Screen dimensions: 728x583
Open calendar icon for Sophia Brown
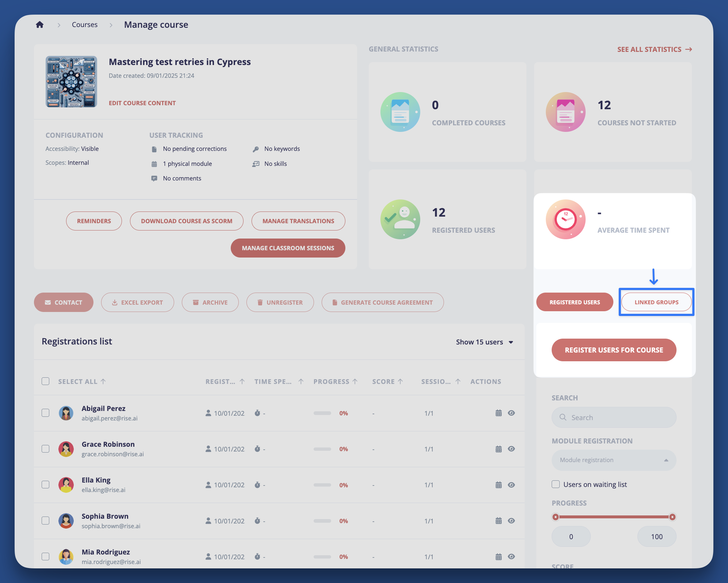(499, 521)
